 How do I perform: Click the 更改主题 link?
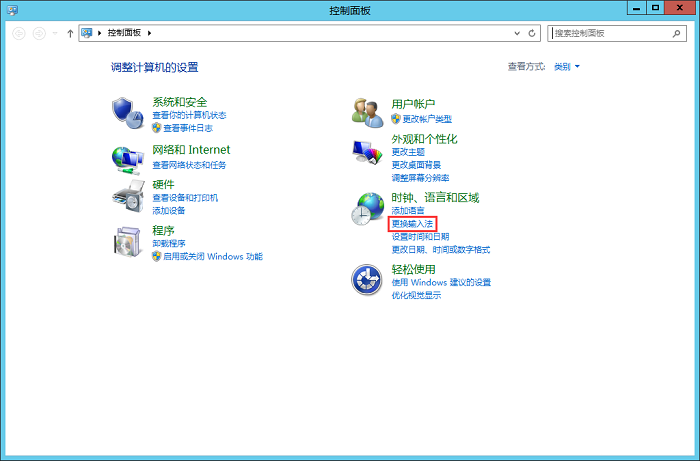pyautogui.click(x=408, y=152)
